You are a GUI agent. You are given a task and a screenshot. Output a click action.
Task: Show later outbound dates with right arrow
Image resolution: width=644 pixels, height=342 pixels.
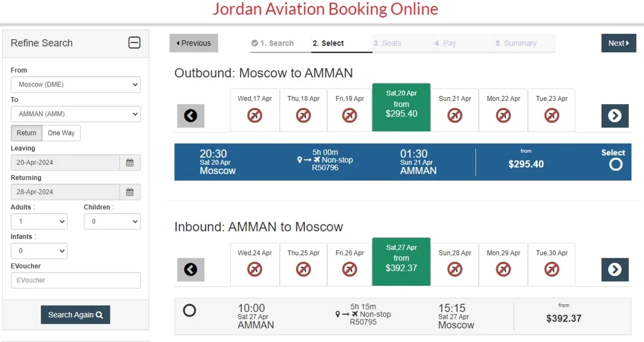614,116
